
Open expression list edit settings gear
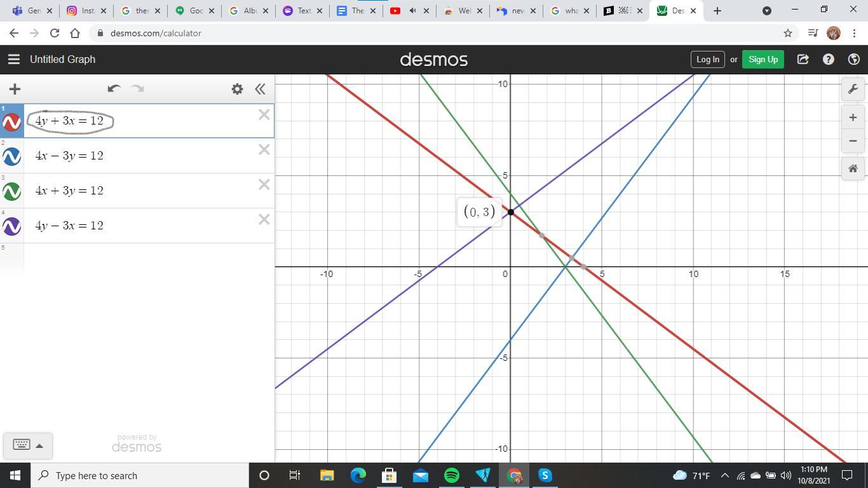coord(237,89)
